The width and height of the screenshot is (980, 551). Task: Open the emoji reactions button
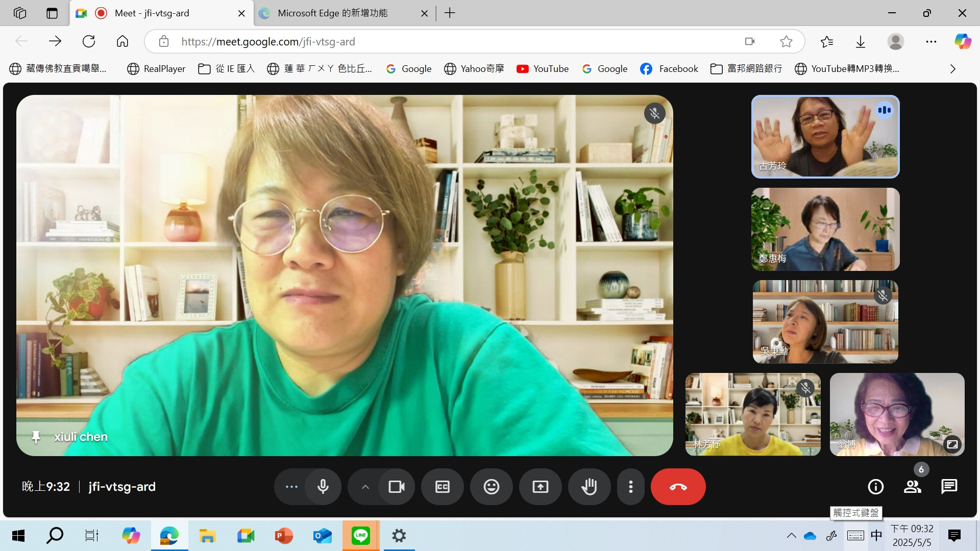[x=491, y=487]
